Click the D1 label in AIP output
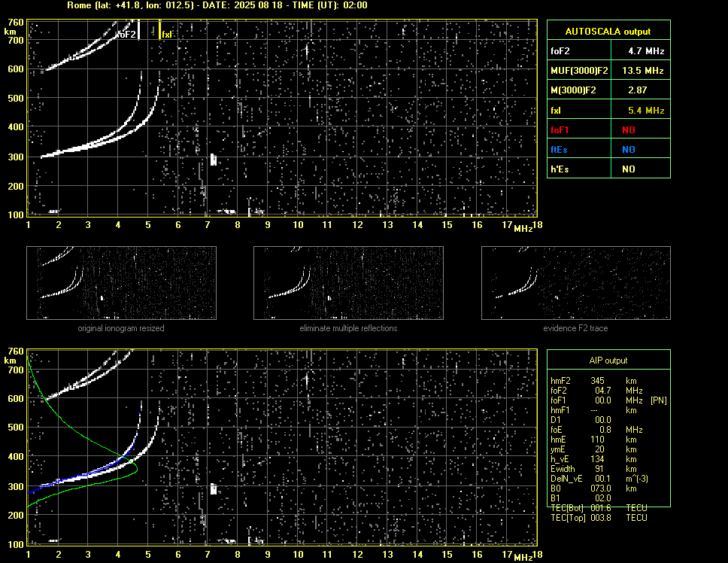728x563 pixels. [x=555, y=420]
